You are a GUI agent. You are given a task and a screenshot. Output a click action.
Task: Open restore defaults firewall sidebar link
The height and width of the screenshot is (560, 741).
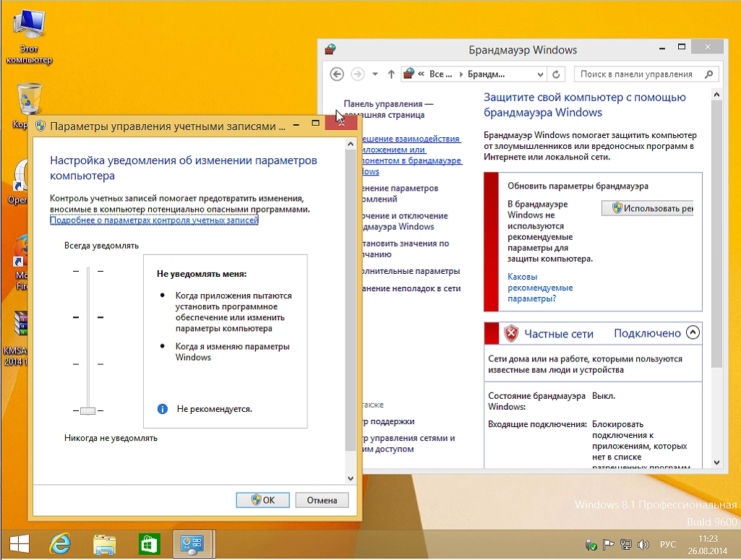(406, 249)
